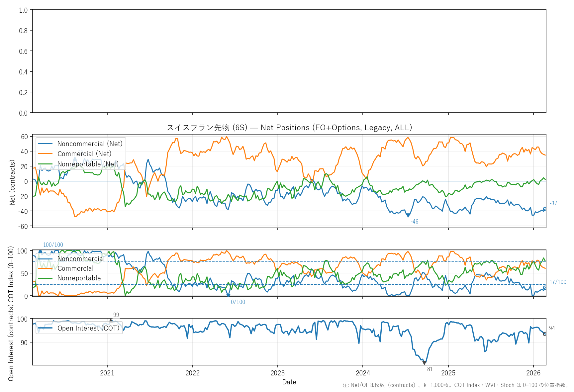Viewport: 574px width, 392px height.
Task: Click the Date x-axis label
Action: click(x=289, y=382)
